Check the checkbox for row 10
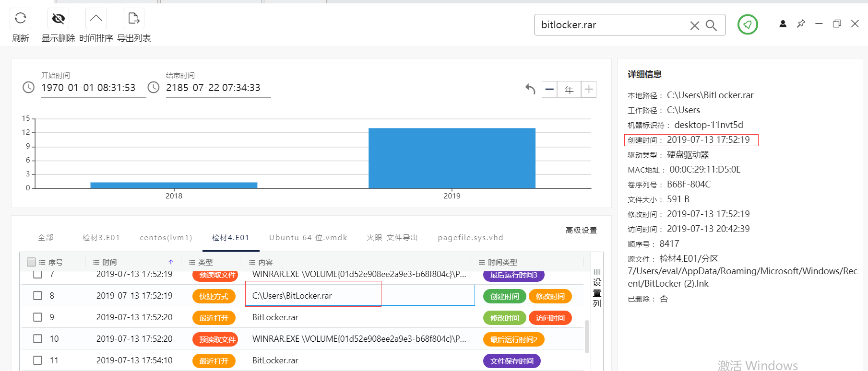Image resolution: width=868 pixels, height=371 pixels. coord(37,339)
